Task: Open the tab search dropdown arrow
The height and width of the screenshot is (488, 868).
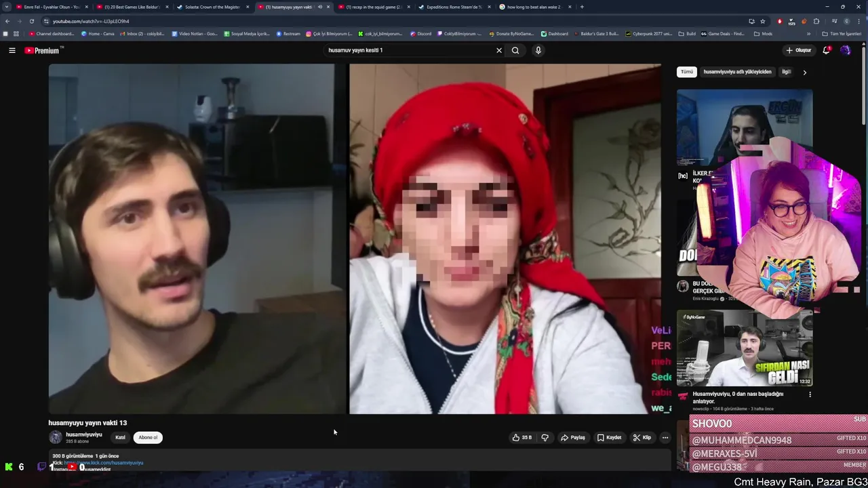Action: pos(7,7)
